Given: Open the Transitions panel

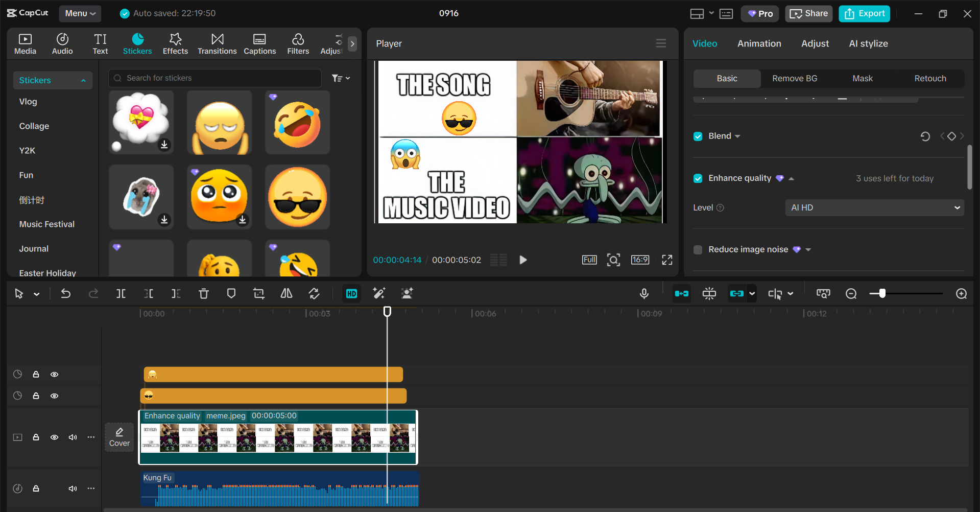Looking at the screenshot, I should click(217, 44).
